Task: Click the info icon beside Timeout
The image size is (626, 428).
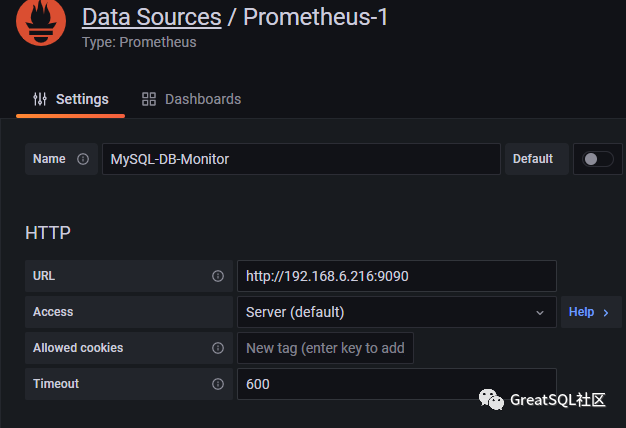Action: coord(217,384)
